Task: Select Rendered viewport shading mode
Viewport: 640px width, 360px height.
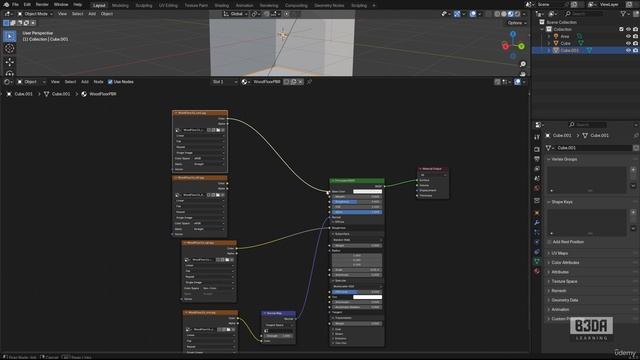Action: 517,14
